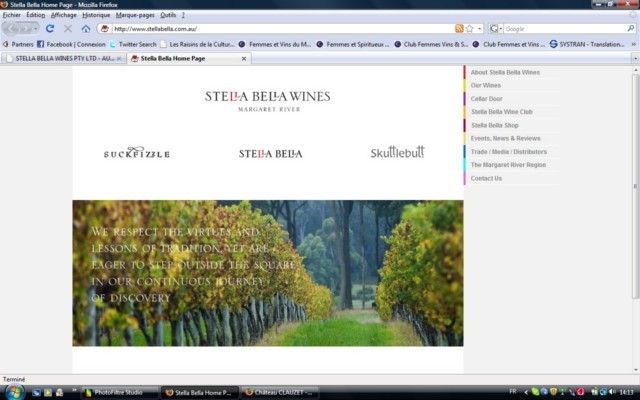
Task: Click the stop loading X icon
Action: [68, 29]
